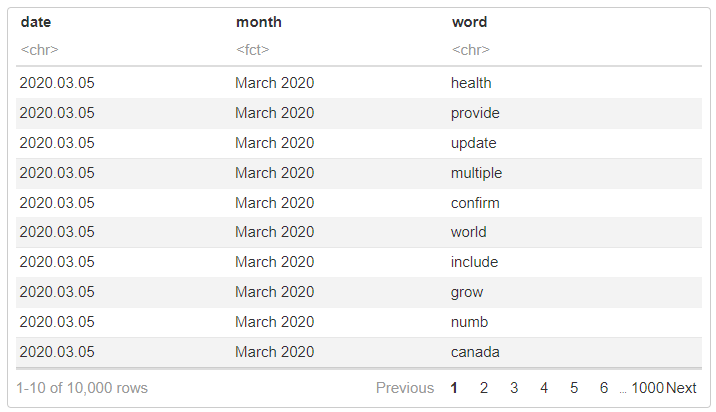Image resolution: width=716 pixels, height=412 pixels.
Task: Go to page 2 of the table
Action: (484, 388)
